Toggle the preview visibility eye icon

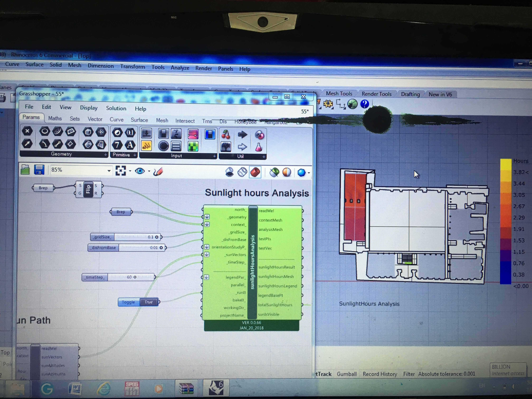tap(140, 171)
